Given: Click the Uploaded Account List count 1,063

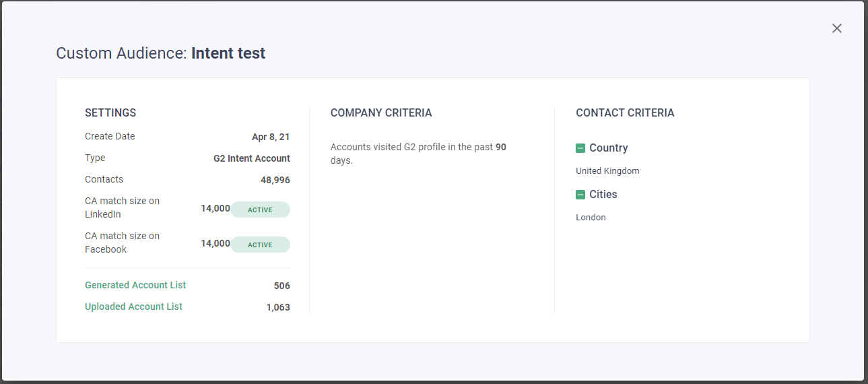Looking at the screenshot, I should coord(278,307).
